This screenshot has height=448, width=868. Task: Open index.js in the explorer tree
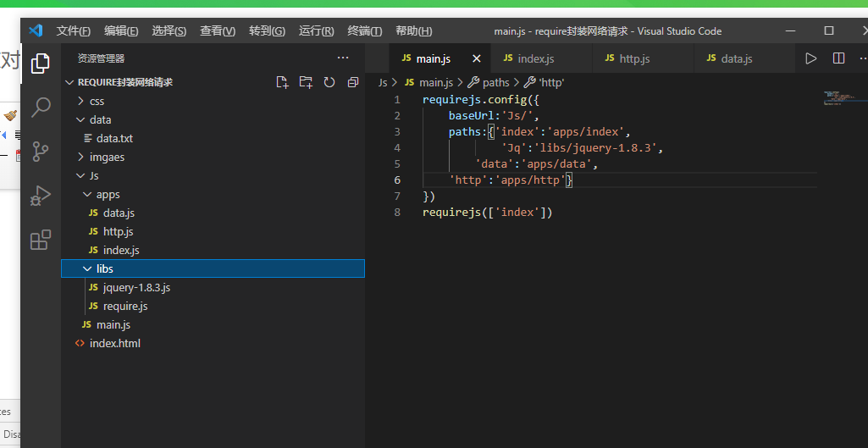(213, 251)
